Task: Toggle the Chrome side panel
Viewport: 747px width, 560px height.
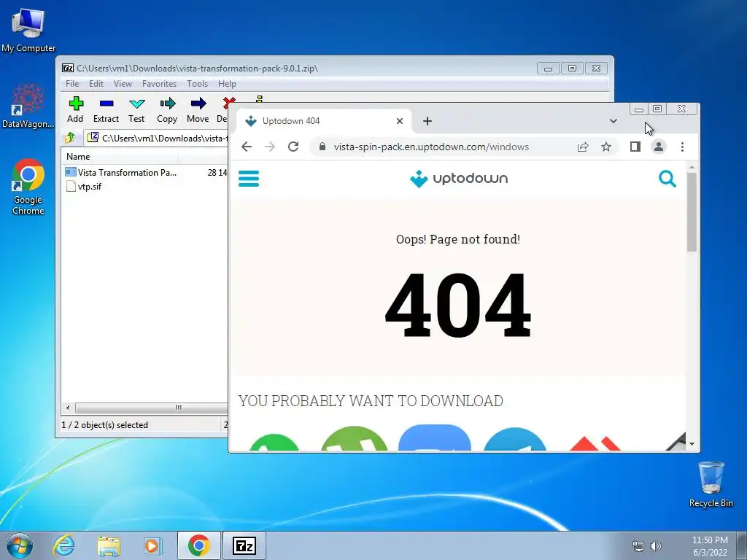Action: [x=635, y=147]
